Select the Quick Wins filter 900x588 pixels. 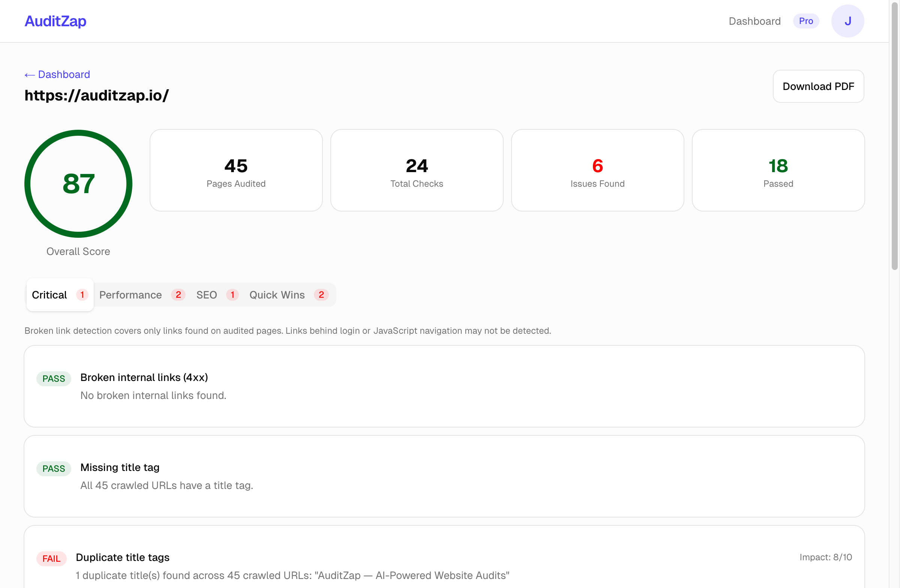coord(277,295)
